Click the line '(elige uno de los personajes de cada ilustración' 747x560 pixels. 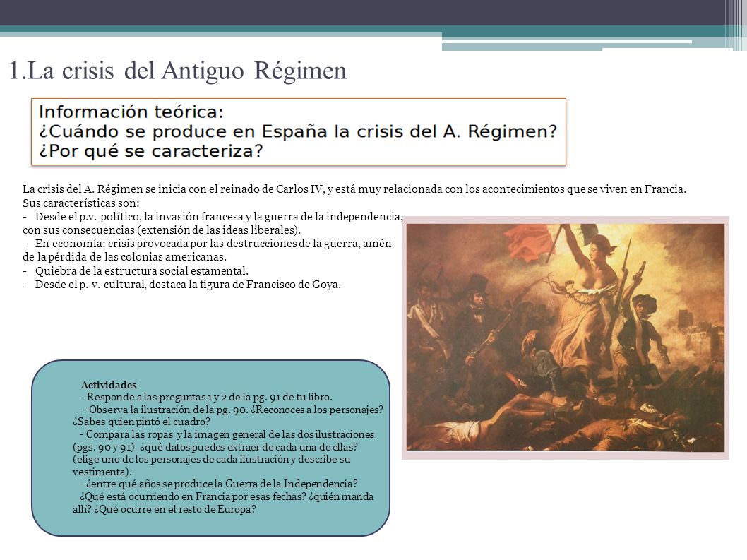(212, 460)
